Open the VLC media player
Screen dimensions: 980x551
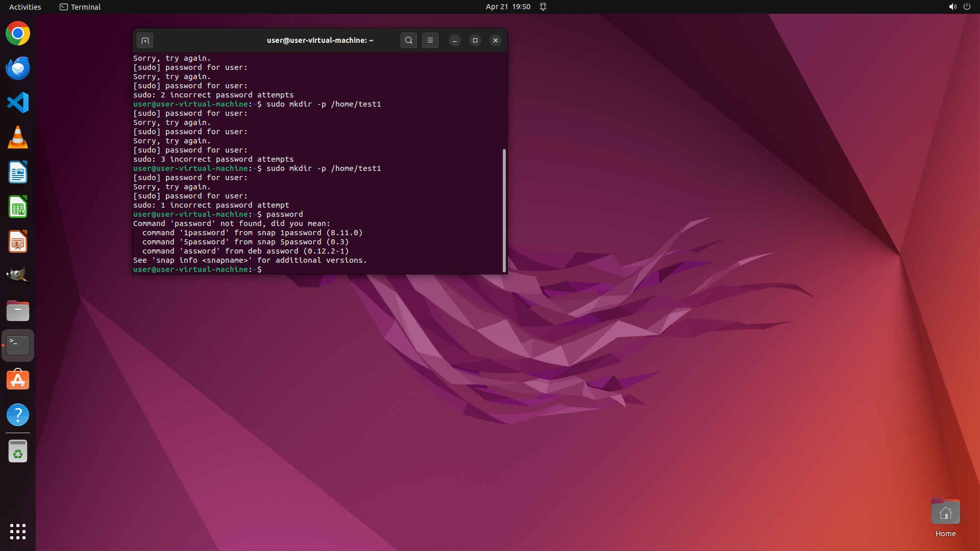click(x=18, y=137)
